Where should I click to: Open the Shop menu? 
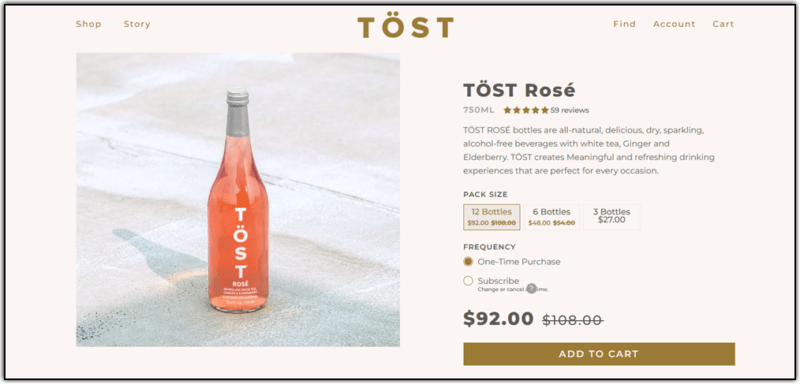pos(89,24)
